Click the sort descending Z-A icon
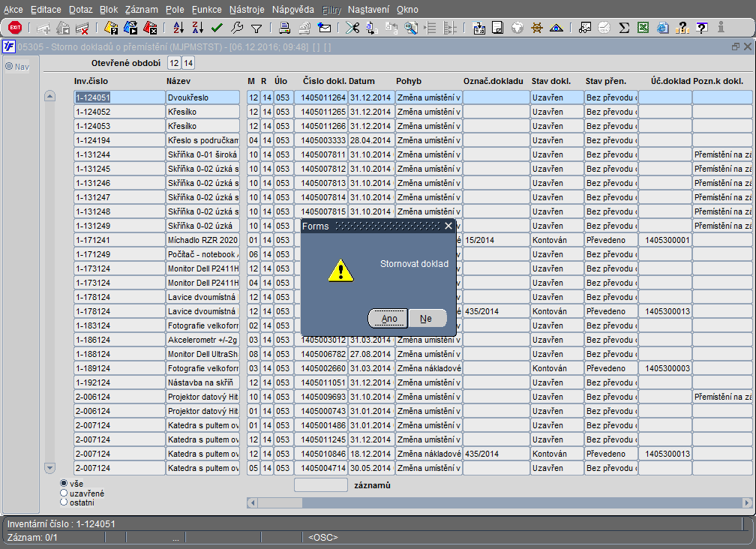The height and width of the screenshot is (549, 756). coord(197,28)
